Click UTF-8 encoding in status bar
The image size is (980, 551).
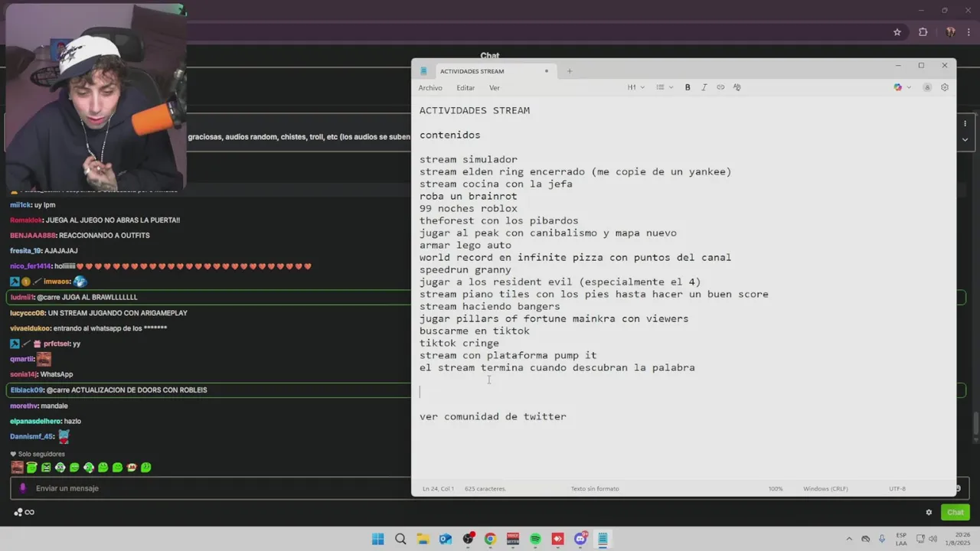pos(897,488)
